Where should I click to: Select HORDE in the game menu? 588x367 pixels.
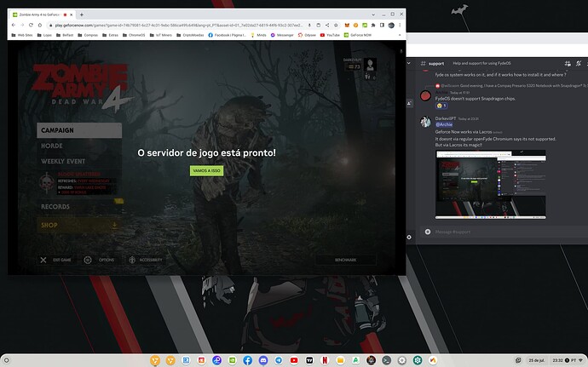click(52, 146)
